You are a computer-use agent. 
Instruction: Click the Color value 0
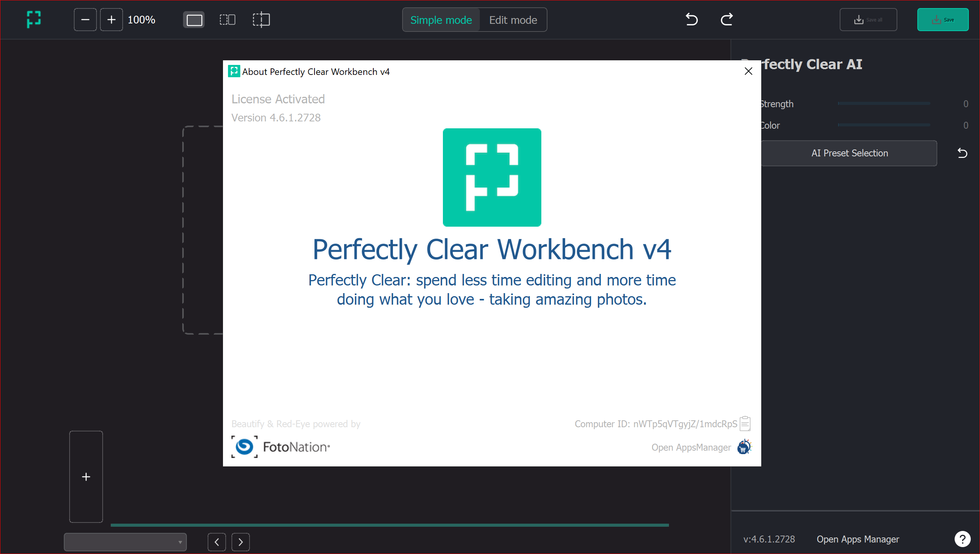[x=965, y=125]
